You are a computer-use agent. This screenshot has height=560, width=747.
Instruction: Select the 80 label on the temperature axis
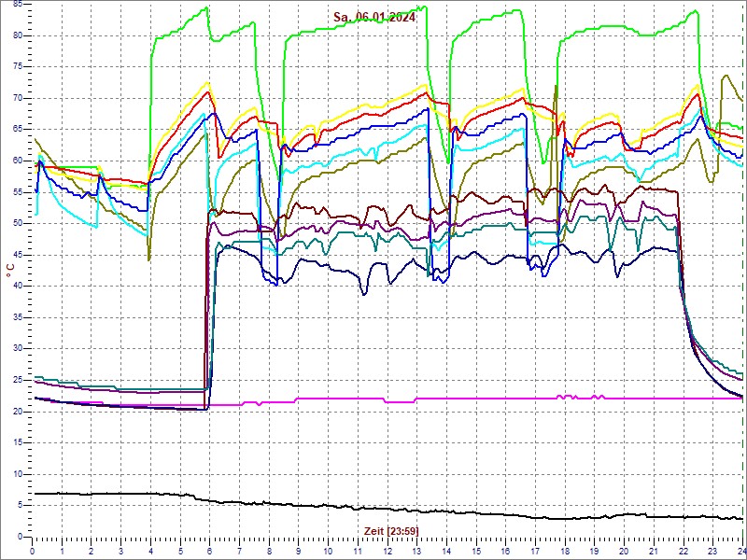click(18, 35)
